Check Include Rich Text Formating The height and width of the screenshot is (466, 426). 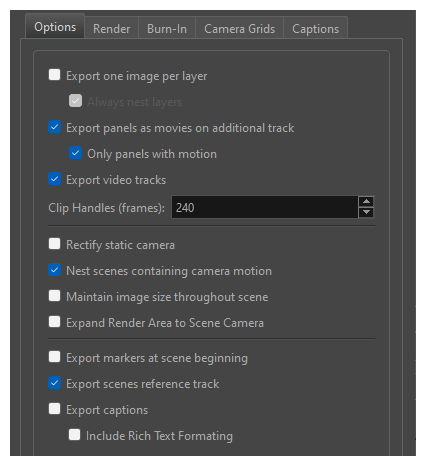74,435
